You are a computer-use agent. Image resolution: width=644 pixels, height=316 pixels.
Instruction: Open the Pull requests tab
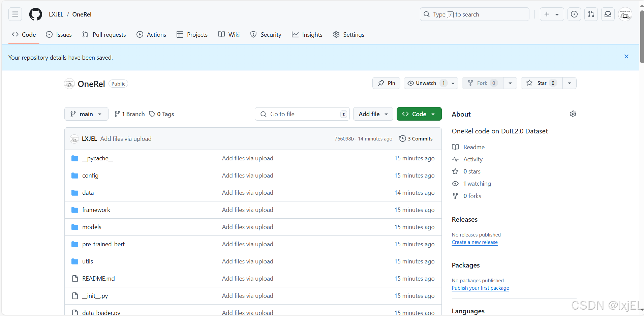104,35
